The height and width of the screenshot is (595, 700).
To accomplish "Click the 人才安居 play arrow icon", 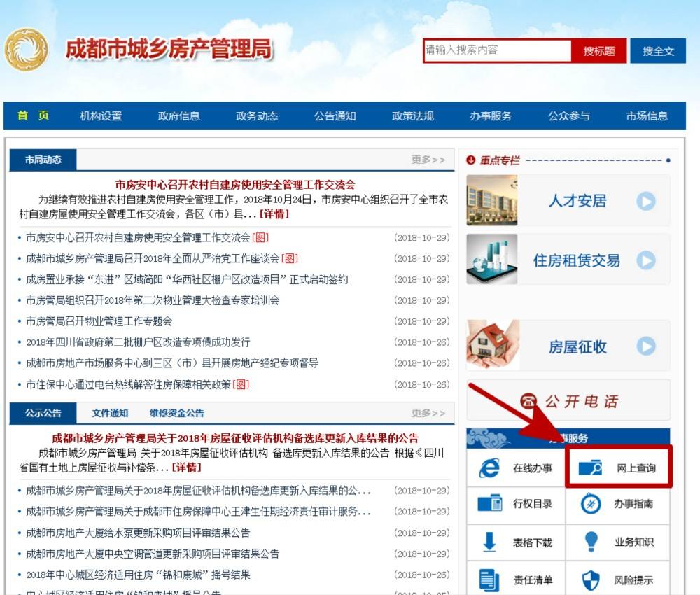I will point(646,201).
